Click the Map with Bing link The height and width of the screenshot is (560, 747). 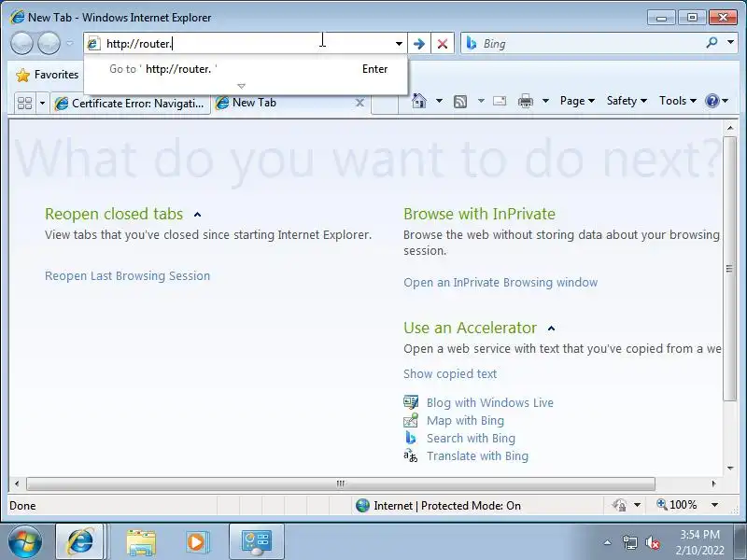(x=465, y=421)
